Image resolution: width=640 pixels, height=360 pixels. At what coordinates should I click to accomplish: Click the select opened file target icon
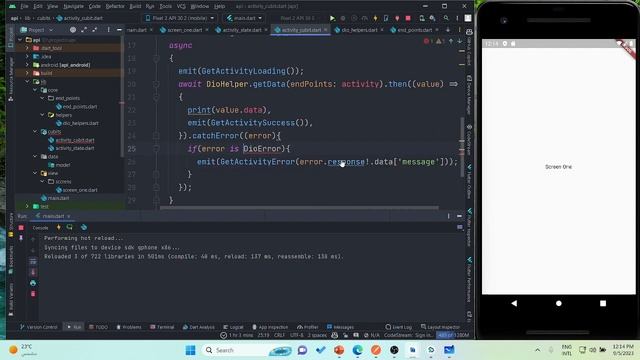pyautogui.click(x=73, y=30)
